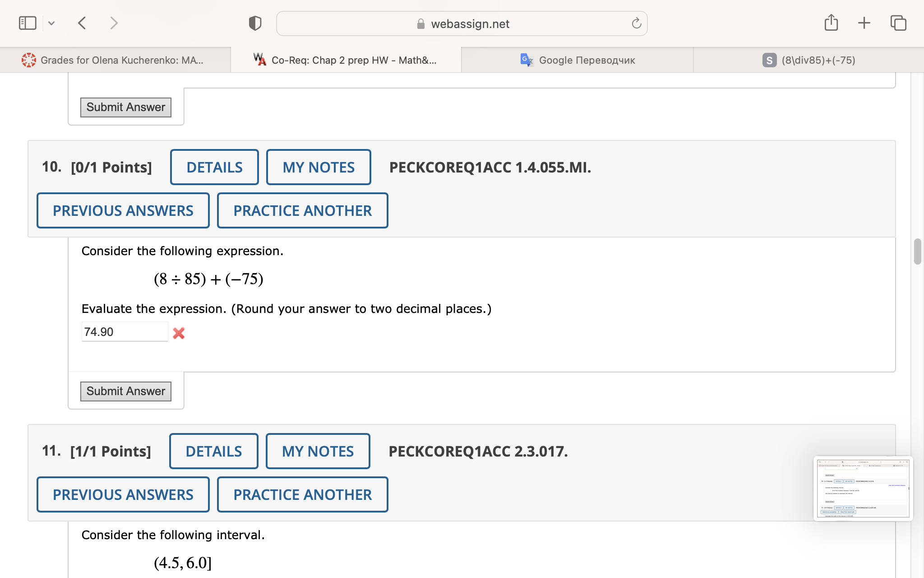Click the answer field containing 74.90
This screenshot has height=578, width=924.
pyautogui.click(x=125, y=332)
